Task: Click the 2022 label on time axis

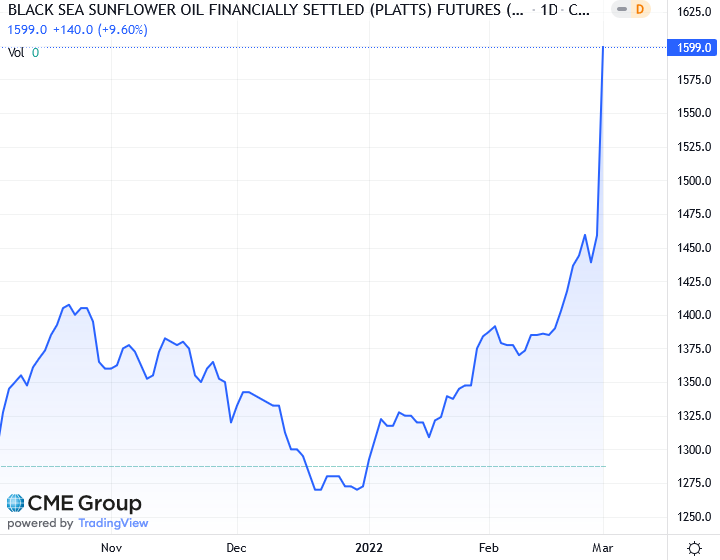Action: click(369, 547)
